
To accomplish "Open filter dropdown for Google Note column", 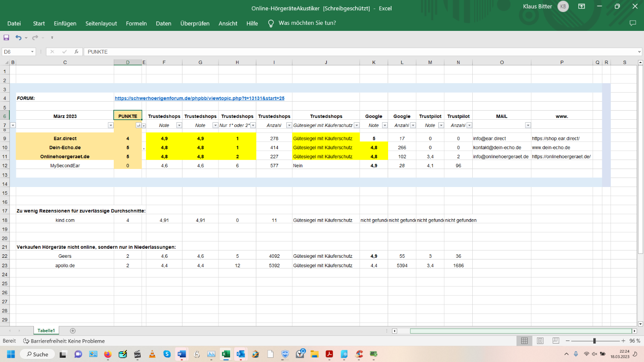I will [385, 125].
